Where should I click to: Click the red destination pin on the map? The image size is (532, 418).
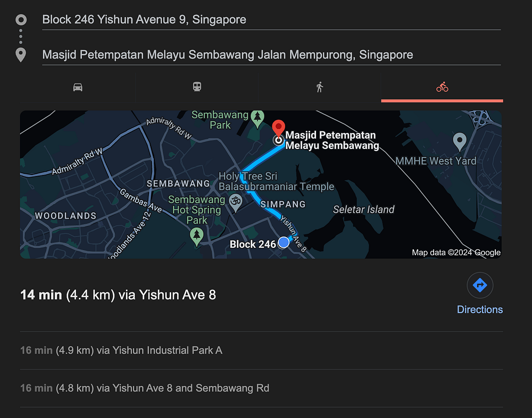click(279, 129)
